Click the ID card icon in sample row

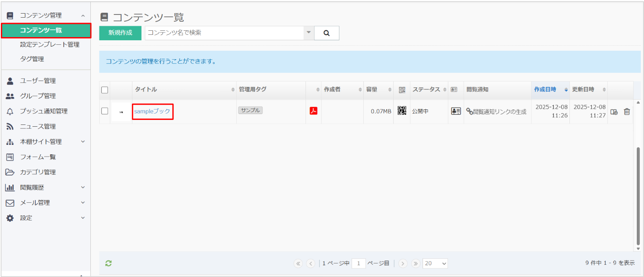(456, 111)
